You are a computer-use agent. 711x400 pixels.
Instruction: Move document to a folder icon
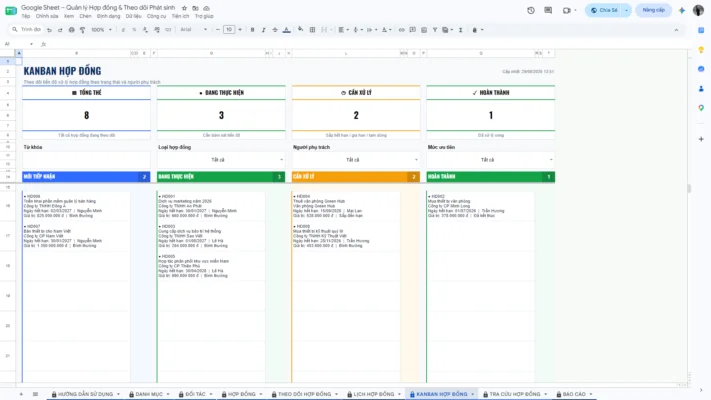195,8
